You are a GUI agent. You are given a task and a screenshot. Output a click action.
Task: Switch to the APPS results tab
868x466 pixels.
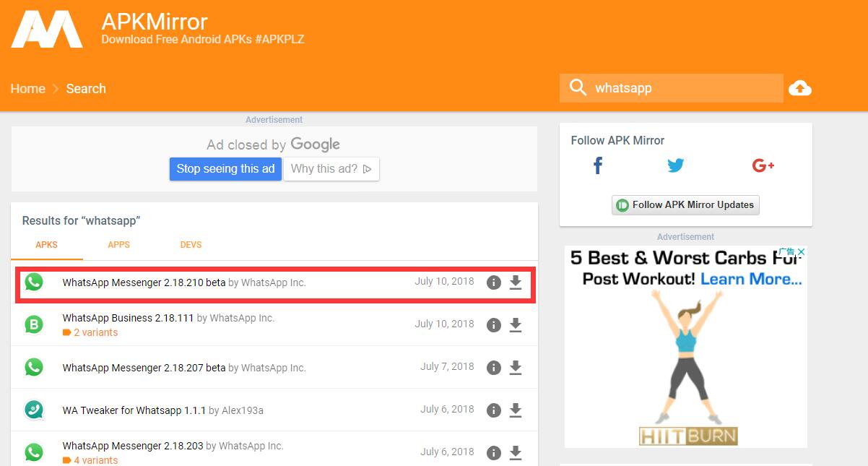(118, 245)
